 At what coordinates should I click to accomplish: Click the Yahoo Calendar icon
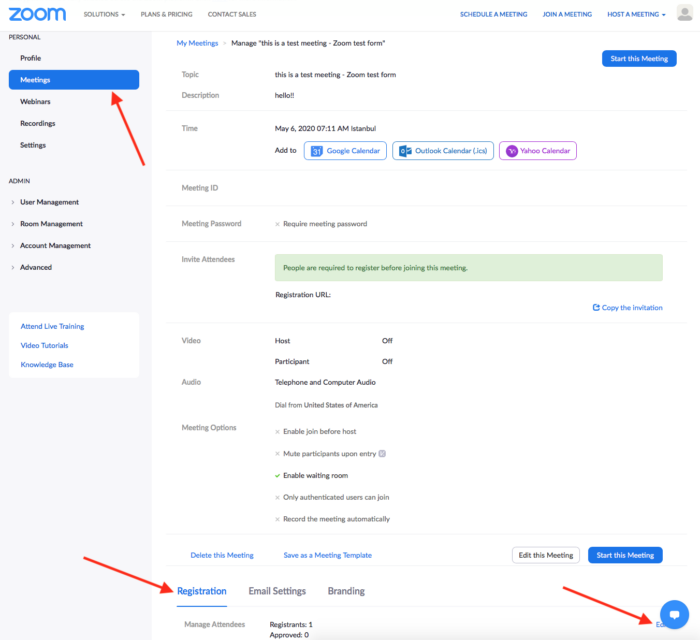[x=512, y=151]
